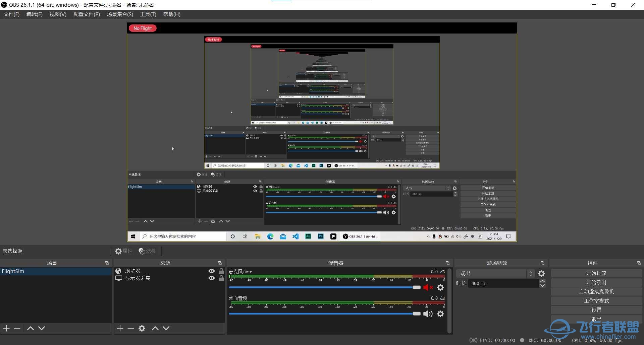This screenshot has width=644, height=345.
Task: Open the 场景集合(S) menu
Action: click(120, 14)
